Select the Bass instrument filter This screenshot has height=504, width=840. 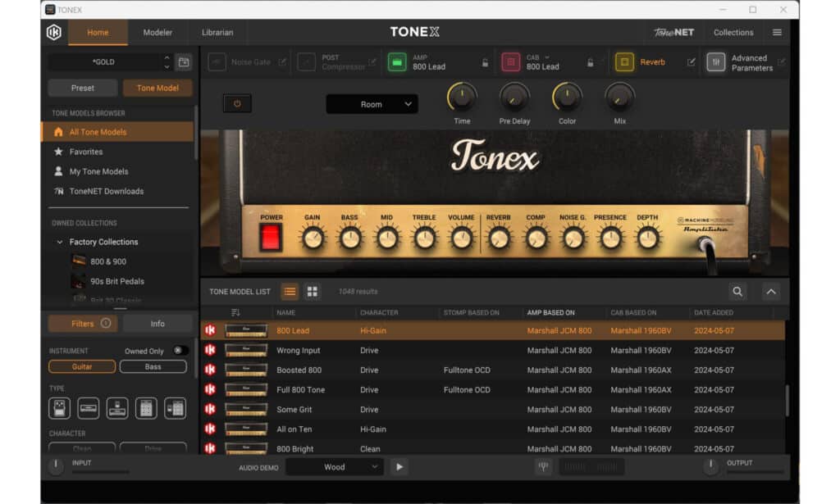(153, 367)
